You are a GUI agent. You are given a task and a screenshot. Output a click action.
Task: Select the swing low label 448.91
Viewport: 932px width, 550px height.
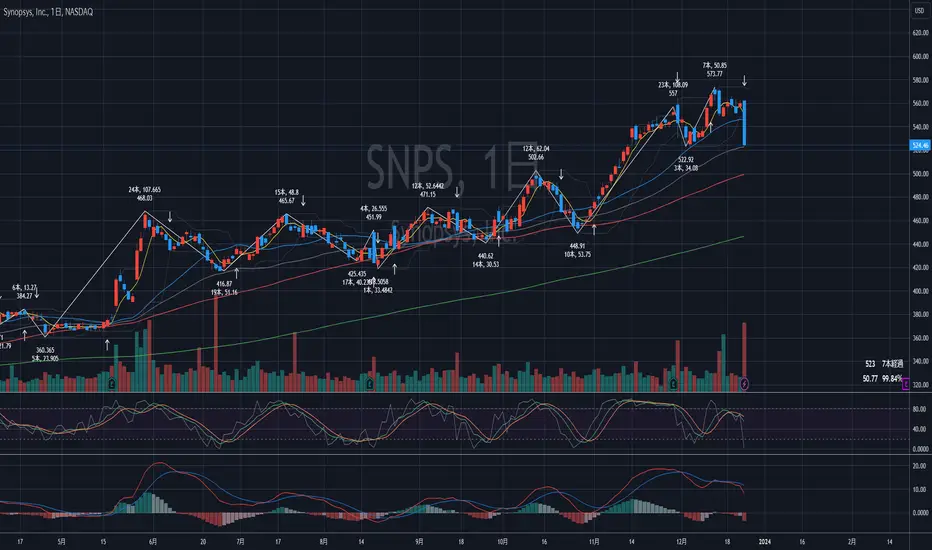click(x=577, y=246)
